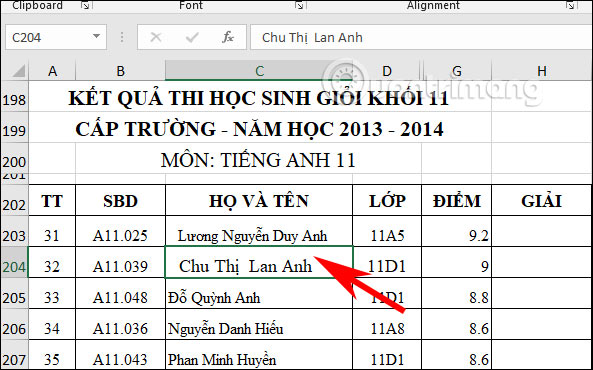Click the Cancel X formula bar icon
The width and height of the screenshot is (593, 370).
tap(155, 37)
